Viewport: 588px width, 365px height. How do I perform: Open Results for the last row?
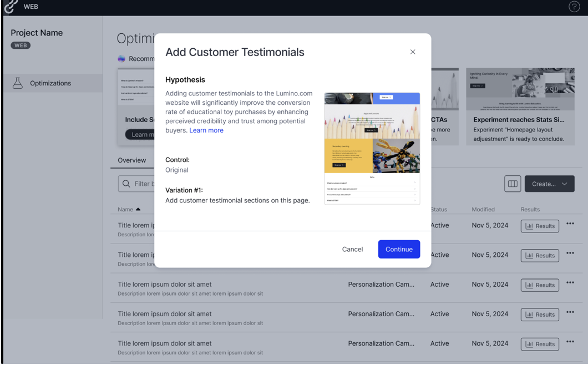point(540,344)
